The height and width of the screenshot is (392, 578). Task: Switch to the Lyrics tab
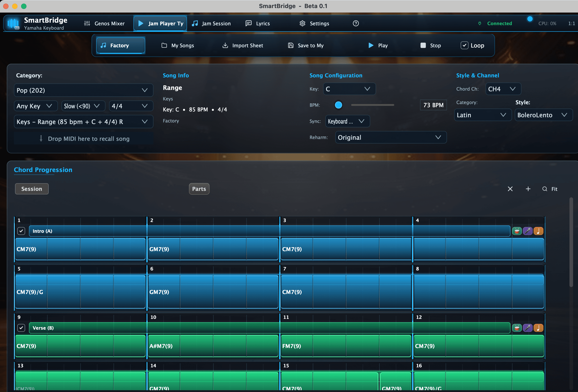click(x=258, y=23)
